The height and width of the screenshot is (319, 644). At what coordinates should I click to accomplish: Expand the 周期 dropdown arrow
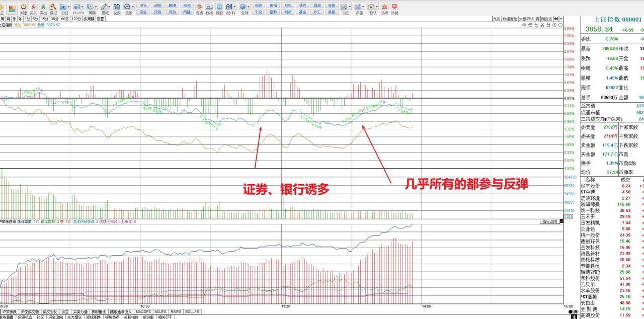pyautogui.click(x=97, y=7)
